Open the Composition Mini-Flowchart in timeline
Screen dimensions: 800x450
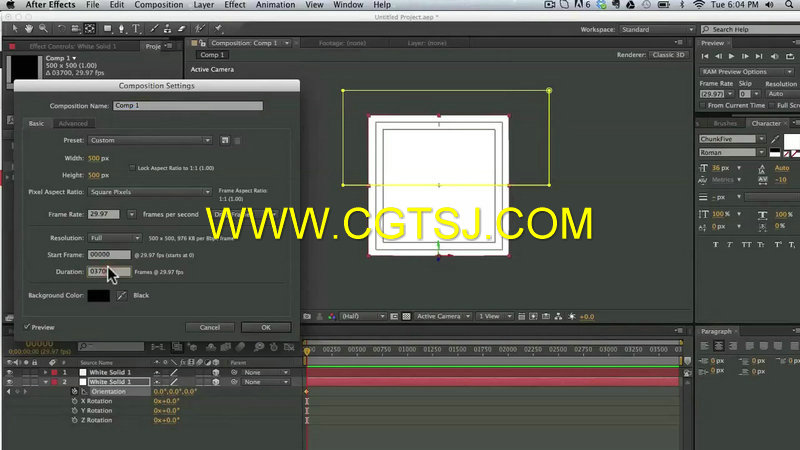tap(158, 347)
